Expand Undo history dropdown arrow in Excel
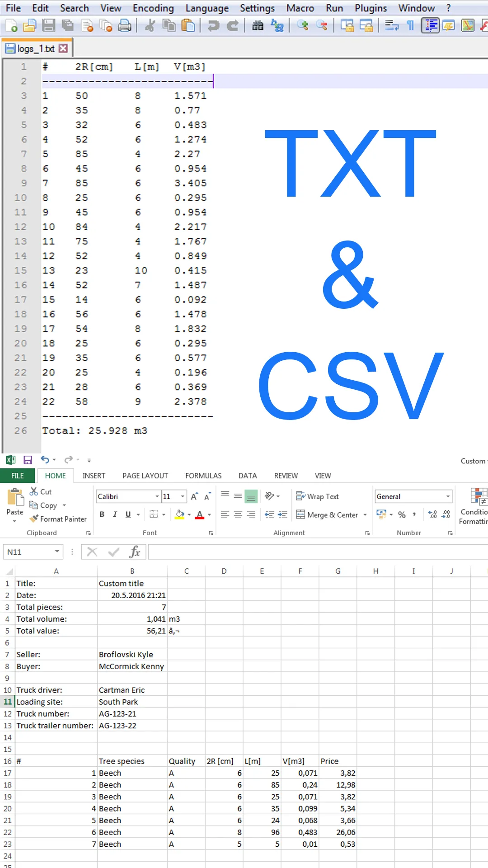This screenshot has width=488, height=868. pyautogui.click(x=54, y=460)
